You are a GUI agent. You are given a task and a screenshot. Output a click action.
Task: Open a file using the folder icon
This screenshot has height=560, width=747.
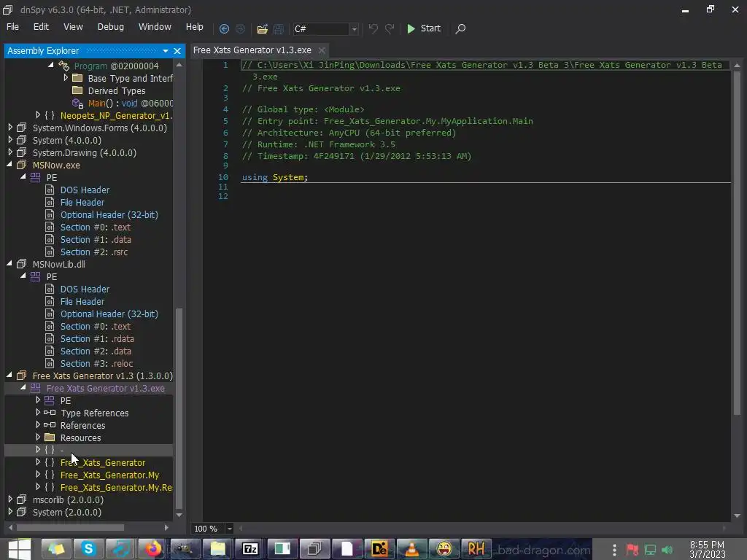coord(262,29)
